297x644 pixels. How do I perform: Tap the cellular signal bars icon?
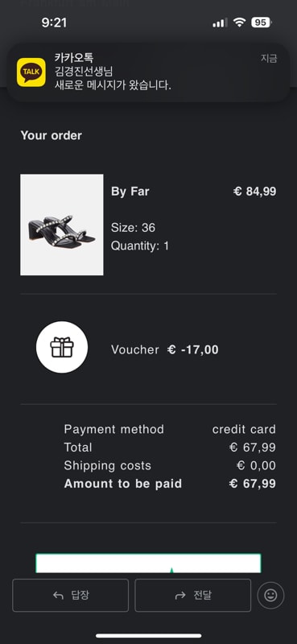click(220, 23)
